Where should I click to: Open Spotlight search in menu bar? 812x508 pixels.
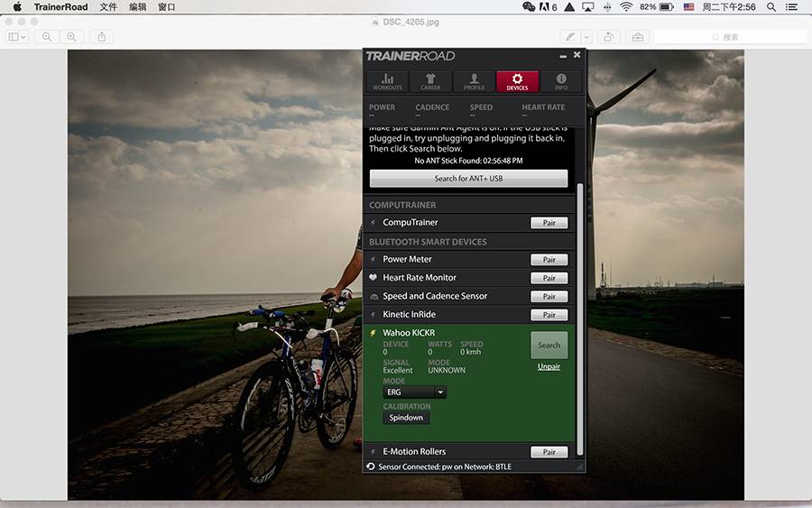point(771,6)
